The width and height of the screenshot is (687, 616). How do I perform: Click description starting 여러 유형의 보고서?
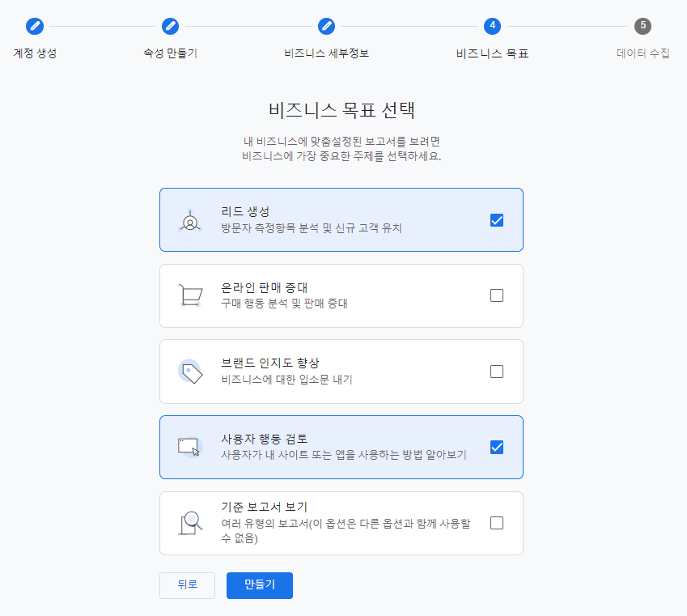point(346,530)
